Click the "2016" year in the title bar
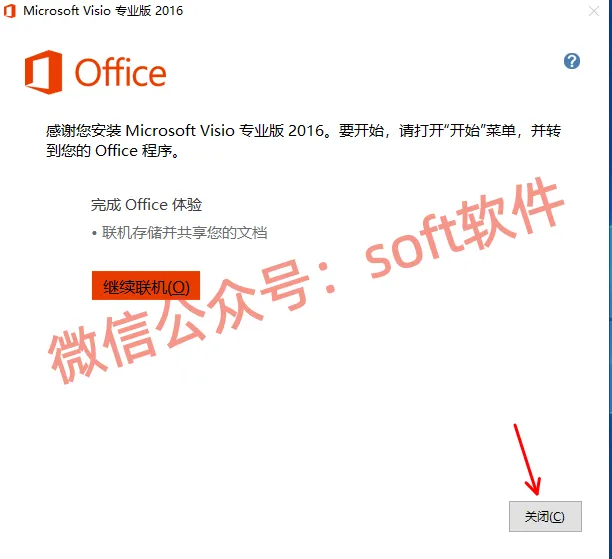This screenshot has height=559, width=612. click(169, 11)
